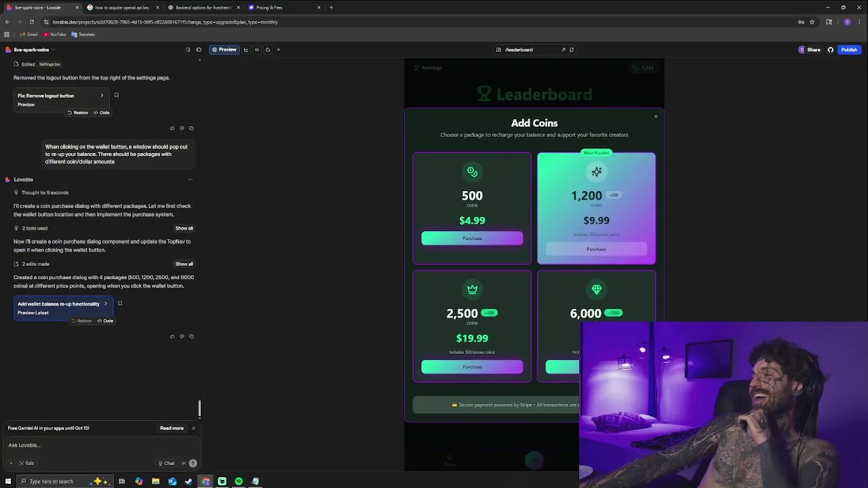Open Spotify from the taskbar
This screenshot has width=868, height=488.
(239, 481)
